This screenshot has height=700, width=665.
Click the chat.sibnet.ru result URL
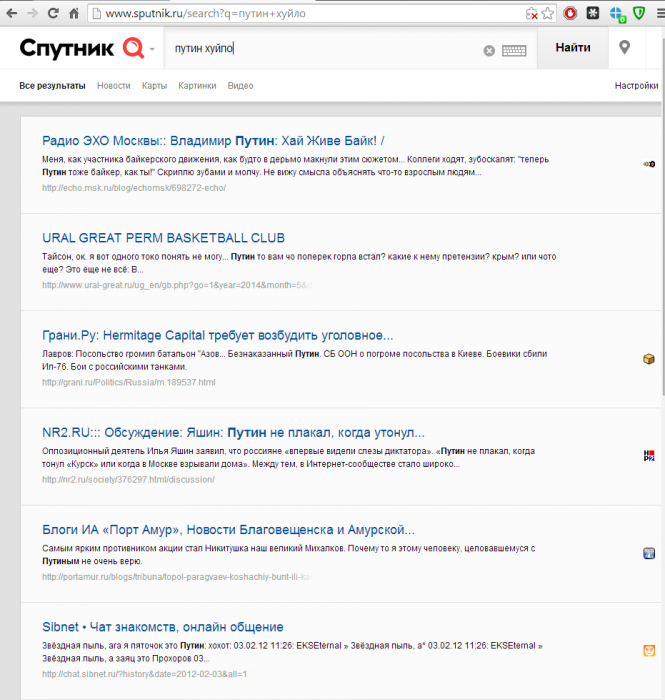click(144, 674)
